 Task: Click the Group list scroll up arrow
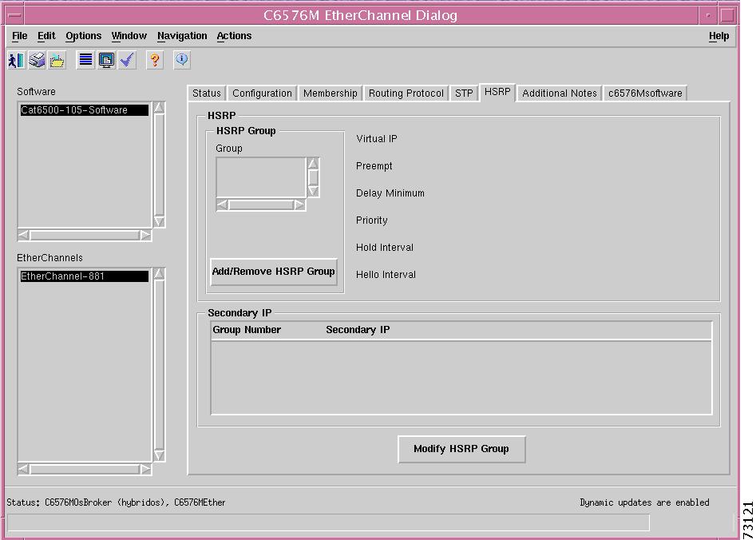(x=313, y=163)
